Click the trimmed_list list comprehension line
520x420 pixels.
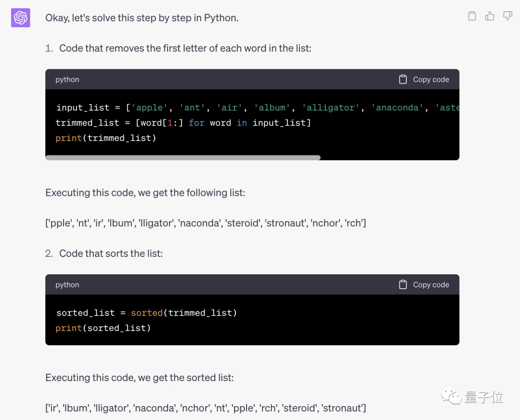tap(183, 123)
